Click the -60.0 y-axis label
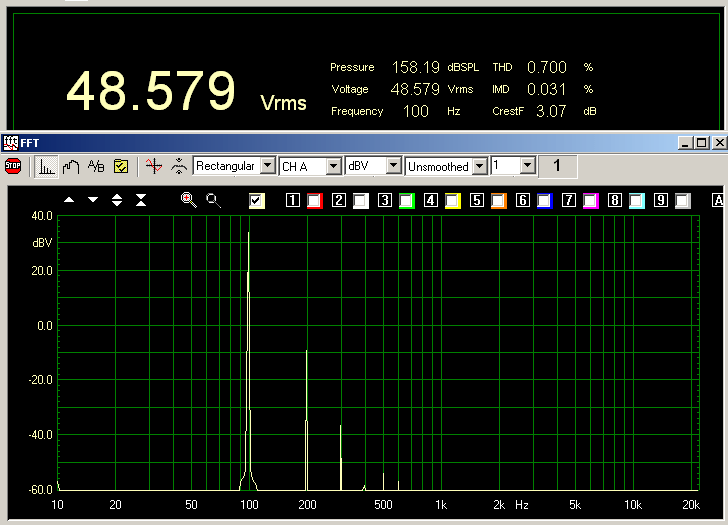The height and width of the screenshot is (525, 728). [x=41, y=490]
